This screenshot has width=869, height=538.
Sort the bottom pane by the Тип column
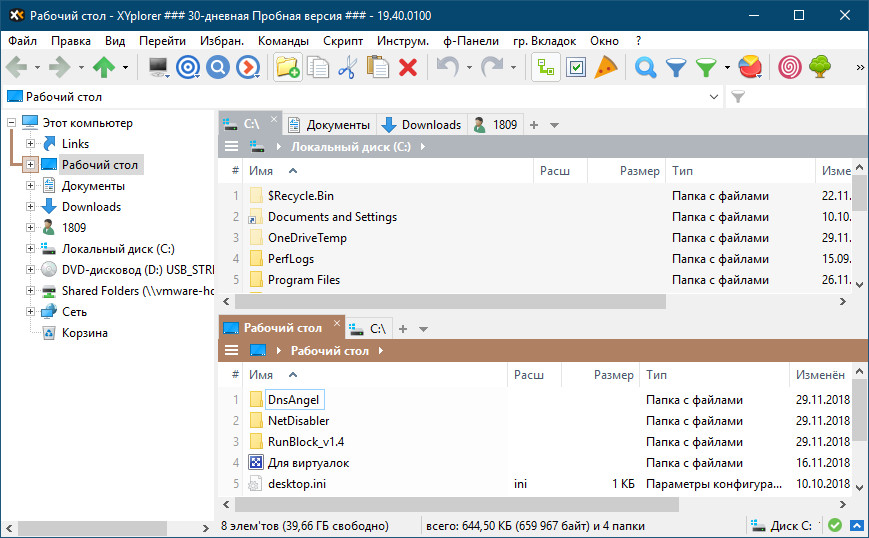[x=714, y=375]
